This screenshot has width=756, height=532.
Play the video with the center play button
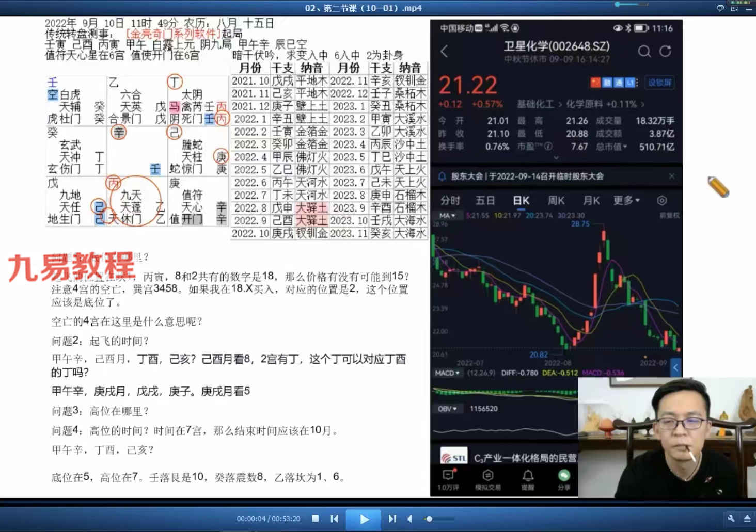coord(364,519)
